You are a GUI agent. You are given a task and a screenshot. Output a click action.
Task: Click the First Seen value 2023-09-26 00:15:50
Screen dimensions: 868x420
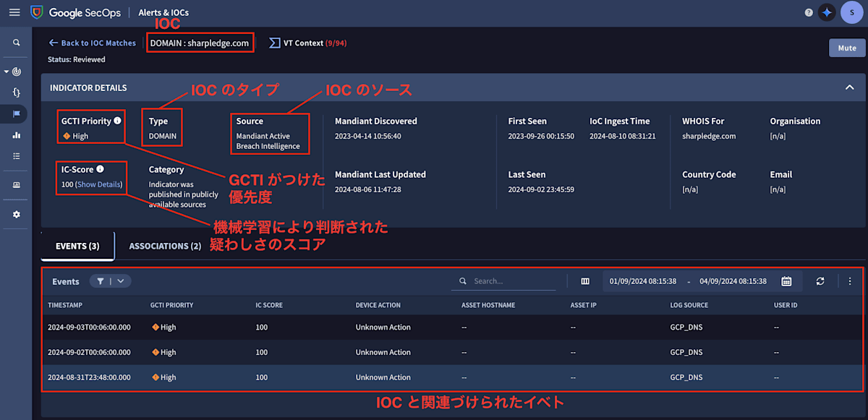click(541, 136)
